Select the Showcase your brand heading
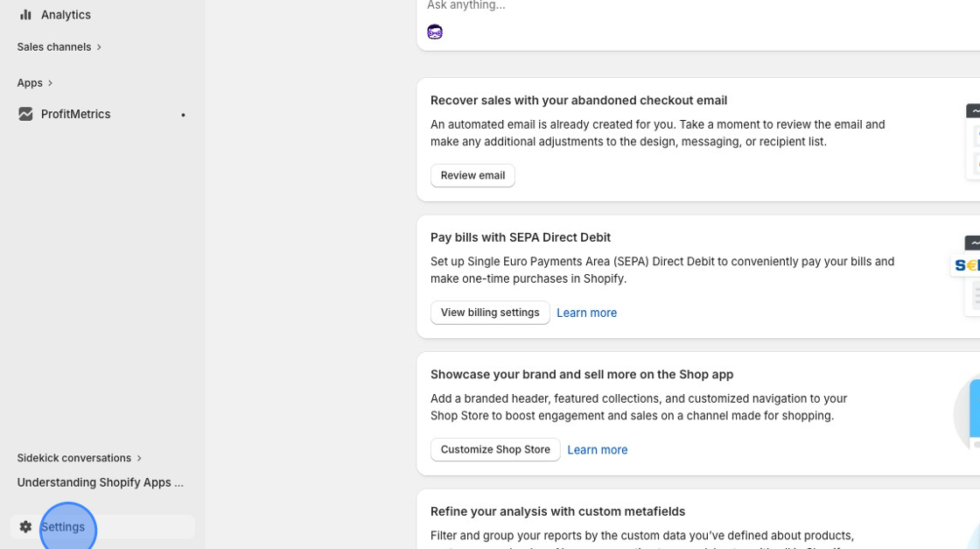This screenshot has width=980, height=549. [x=581, y=375]
